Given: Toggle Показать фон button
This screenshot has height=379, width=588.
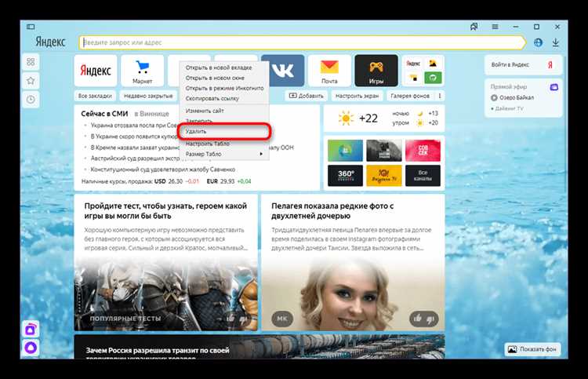Looking at the screenshot, I should [532, 348].
